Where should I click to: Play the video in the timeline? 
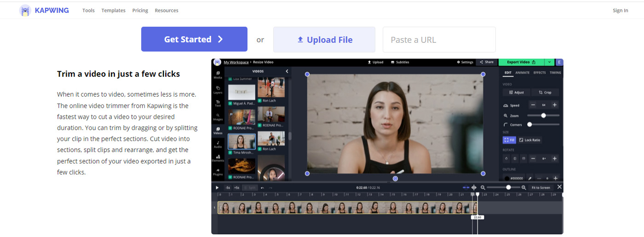pyautogui.click(x=218, y=188)
